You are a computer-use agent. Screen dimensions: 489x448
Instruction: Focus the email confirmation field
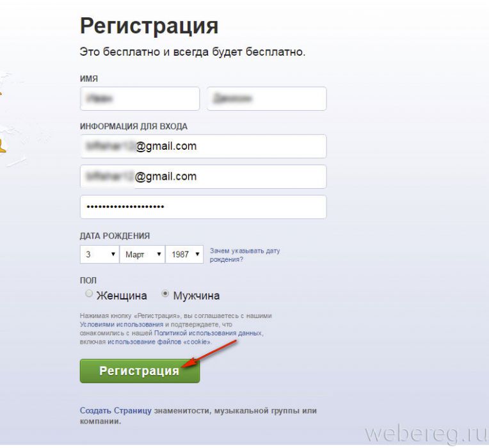pyautogui.click(x=204, y=177)
